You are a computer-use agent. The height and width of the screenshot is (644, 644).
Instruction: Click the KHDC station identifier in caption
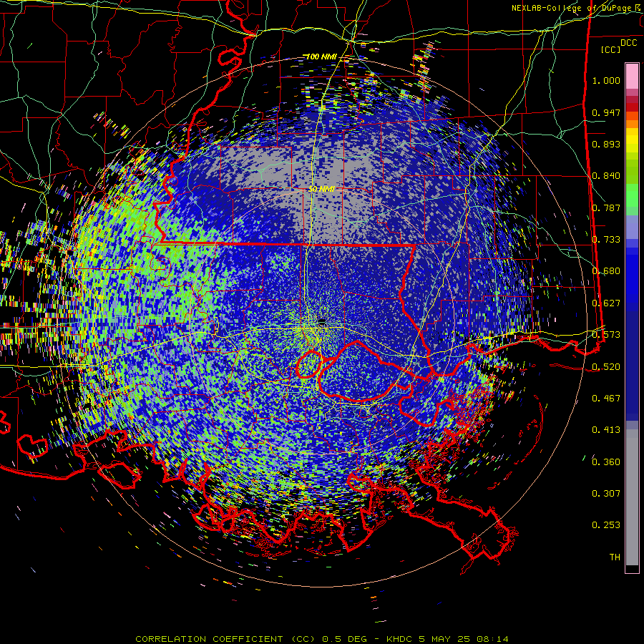(x=399, y=639)
